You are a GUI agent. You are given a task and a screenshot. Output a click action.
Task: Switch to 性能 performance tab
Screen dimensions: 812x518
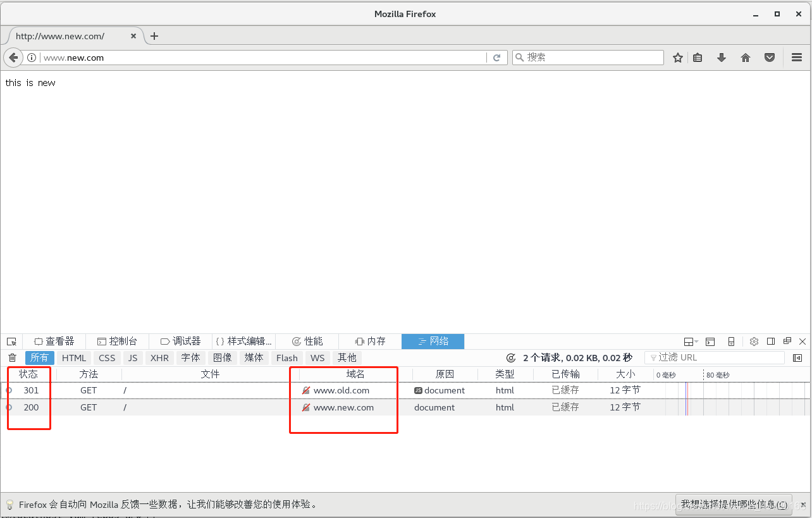coord(307,342)
